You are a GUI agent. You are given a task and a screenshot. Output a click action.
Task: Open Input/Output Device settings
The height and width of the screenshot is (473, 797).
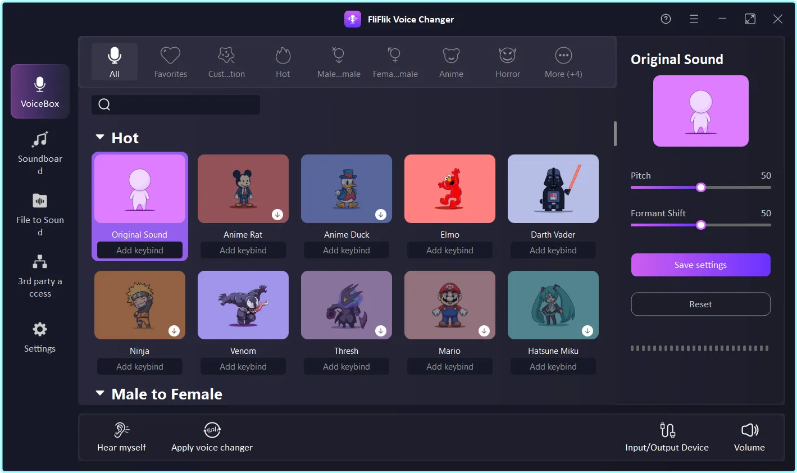[x=667, y=437]
